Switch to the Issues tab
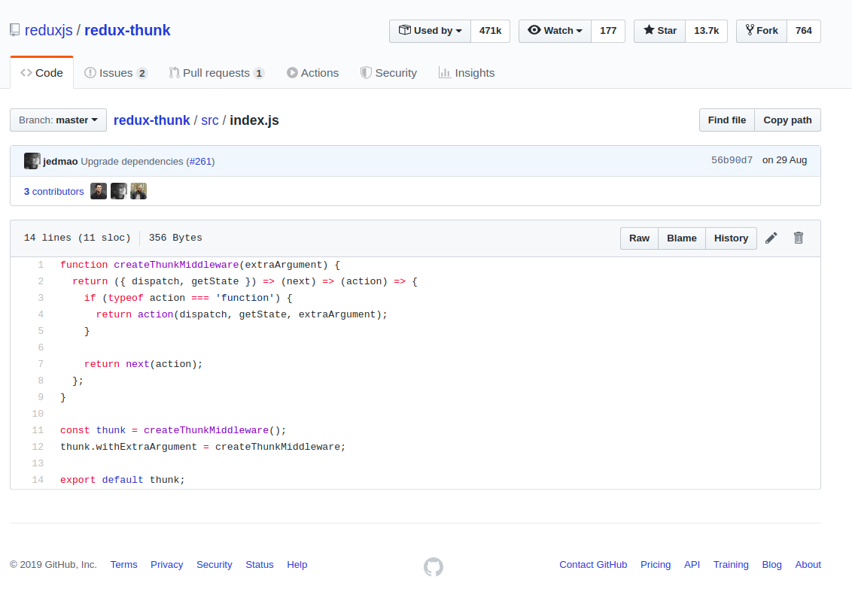This screenshot has width=852, height=616. tap(116, 73)
